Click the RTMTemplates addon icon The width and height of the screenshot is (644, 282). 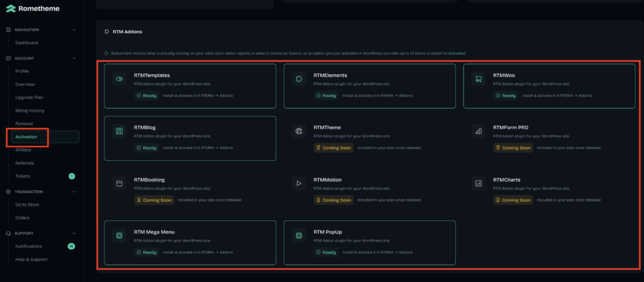tap(119, 79)
